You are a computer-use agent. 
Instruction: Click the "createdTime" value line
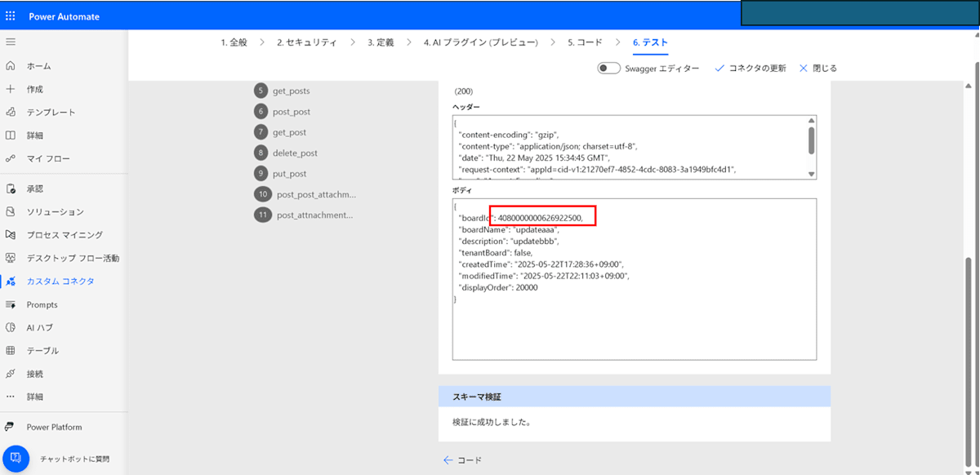coord(541,264)
